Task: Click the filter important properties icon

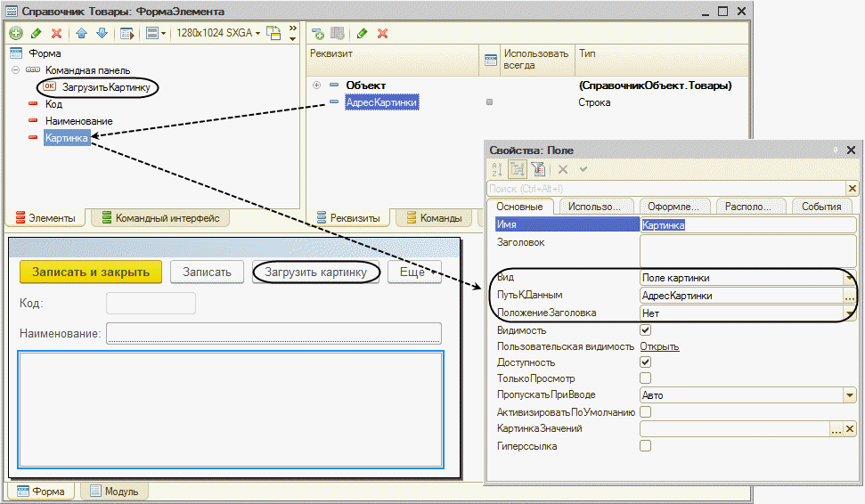Action: click(x=538, y=169)
